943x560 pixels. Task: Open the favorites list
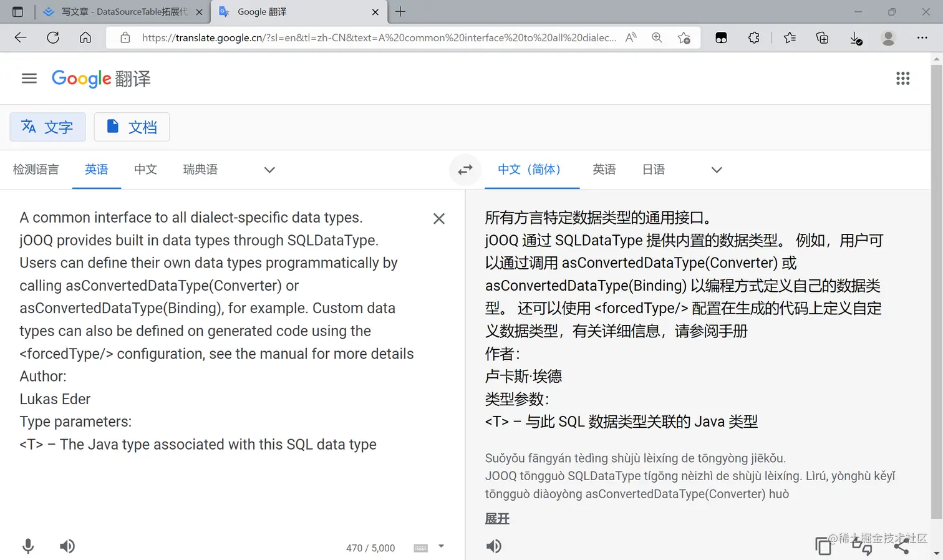(790, 37)
